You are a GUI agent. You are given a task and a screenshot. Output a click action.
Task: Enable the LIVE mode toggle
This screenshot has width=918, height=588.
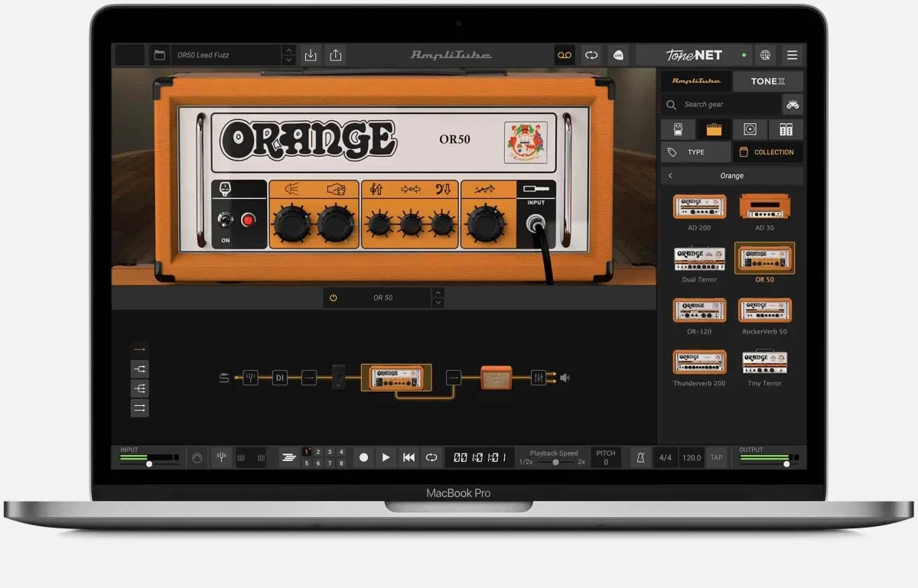tap(618, 54)
